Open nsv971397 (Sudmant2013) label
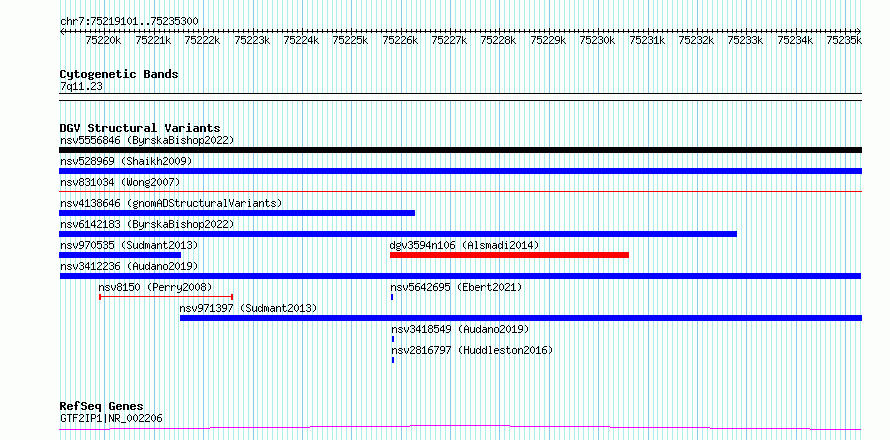Screen dimensions: 890x440 coord(248,308)
